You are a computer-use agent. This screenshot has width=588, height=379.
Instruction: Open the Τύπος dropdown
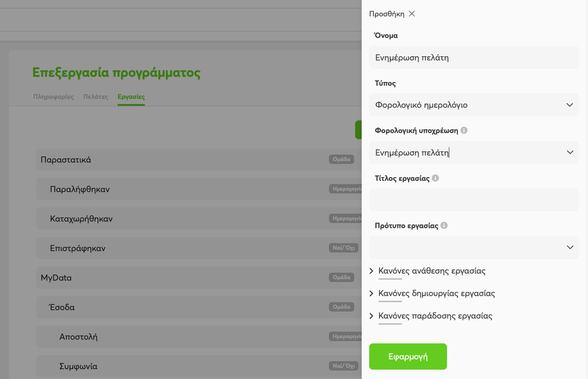pyautogui.click(x=474, y=105)
